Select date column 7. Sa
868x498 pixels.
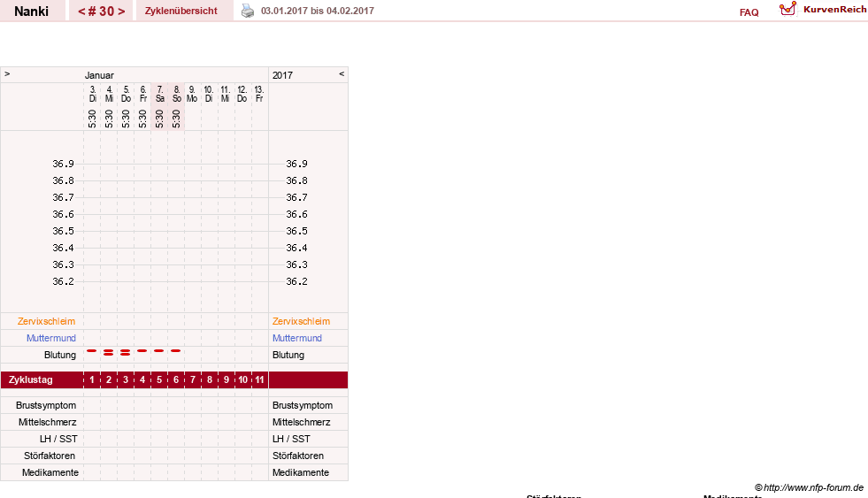[159, 94]
